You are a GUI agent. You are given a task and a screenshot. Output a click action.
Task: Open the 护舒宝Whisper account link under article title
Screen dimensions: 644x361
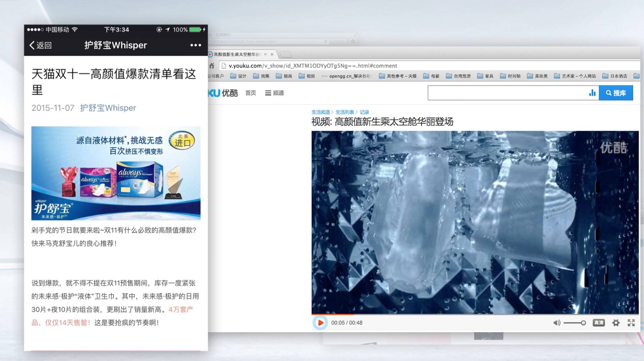point(108,108)
